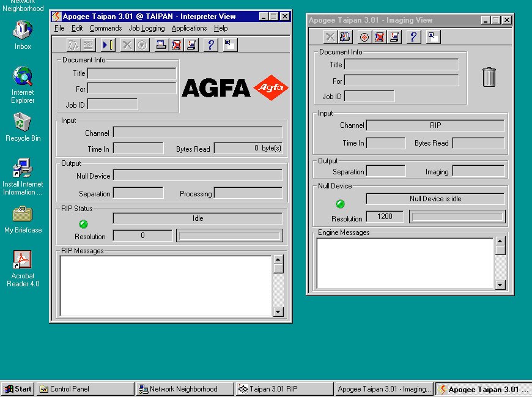This screenshot has width=532, height=397.
Task: Select the My Briefcase desktop icon
Action: click(23, 220)
